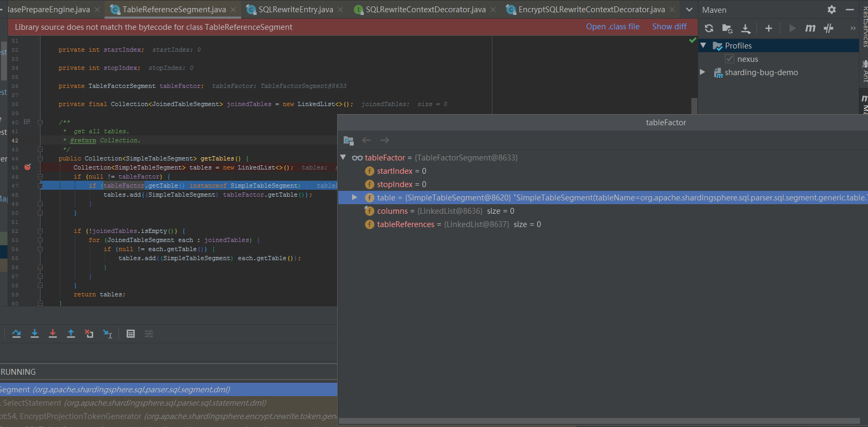Open Ant side tool tab
This screenshot has height=427, width=868.
(x=864, y=71)
